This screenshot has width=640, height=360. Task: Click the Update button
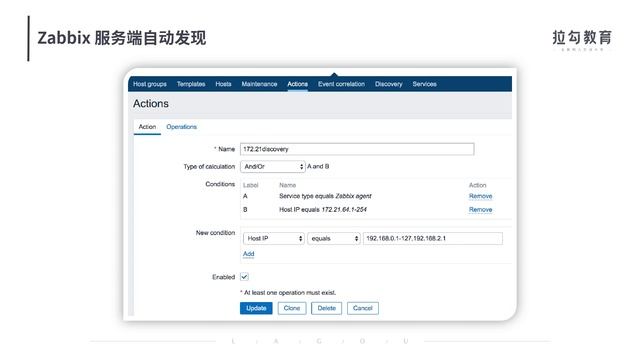tap(256, 308)
